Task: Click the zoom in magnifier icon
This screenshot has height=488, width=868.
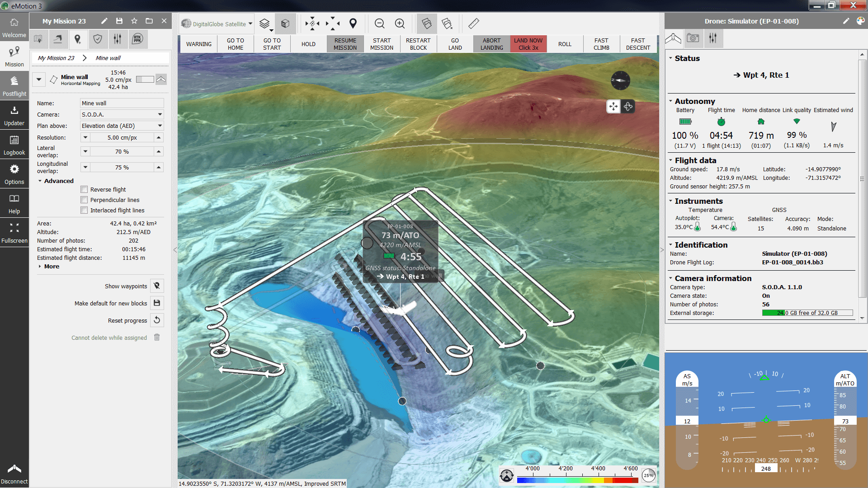Action: (400, 23)
